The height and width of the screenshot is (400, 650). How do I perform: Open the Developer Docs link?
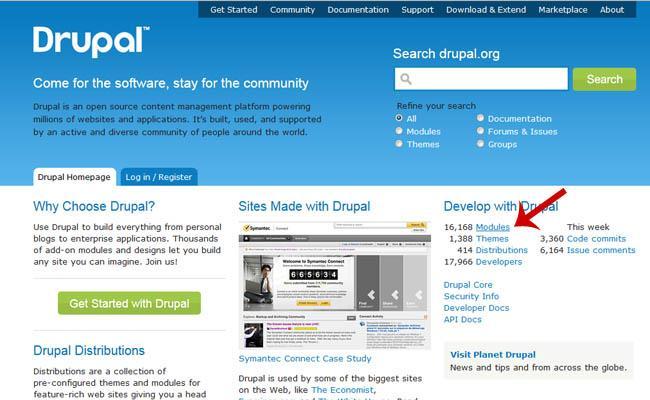[476, 308]
